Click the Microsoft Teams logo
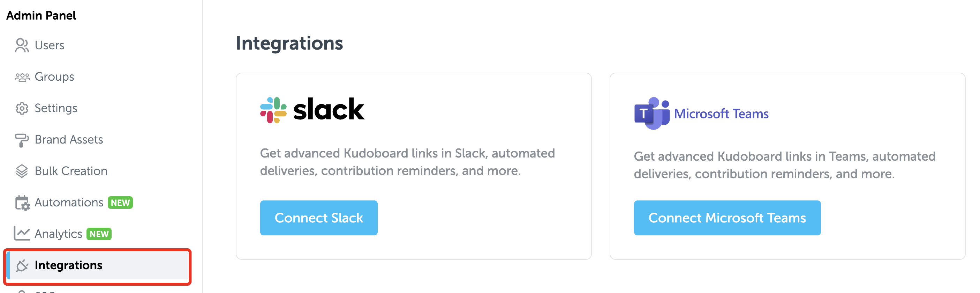Image resolution: width=980 pixels, height=293 pixels. click(701, 113)
